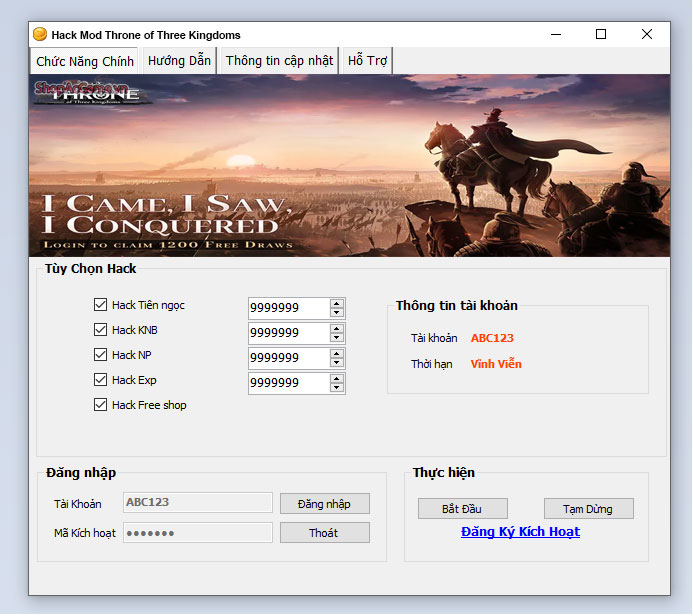
Task: Switch to the Chức Năng Chính tab
Action: pyautogui.click(x=84, y=61)
